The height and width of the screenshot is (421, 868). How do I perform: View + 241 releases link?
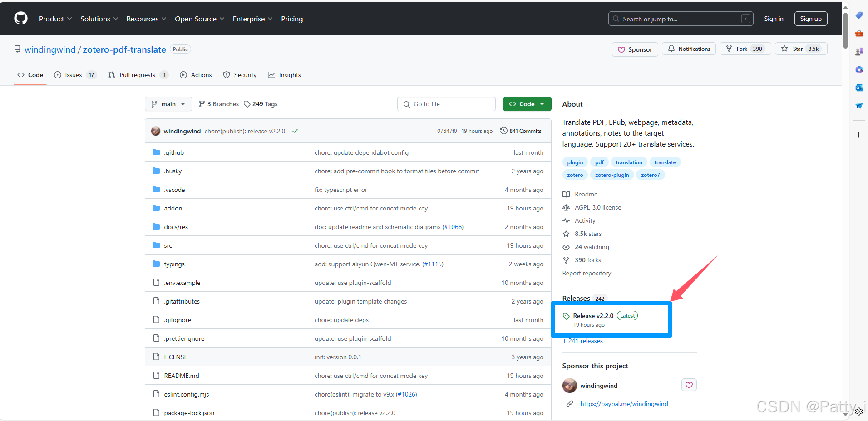(x=582, y=341)
